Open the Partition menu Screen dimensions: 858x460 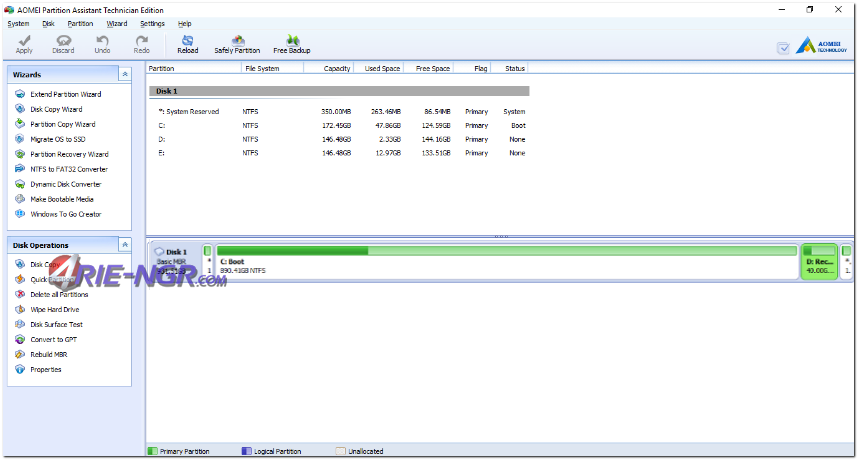pyautogui.click(x=80, y=24)
